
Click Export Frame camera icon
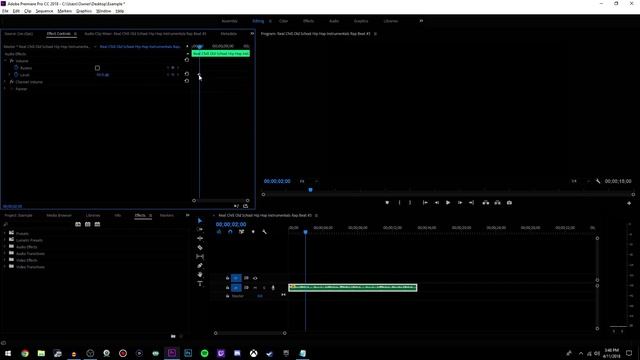point(509,202)
